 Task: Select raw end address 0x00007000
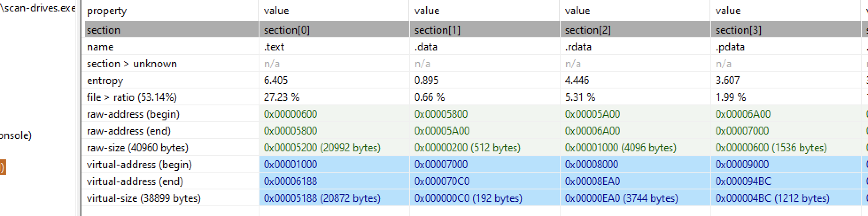[x=742, y=131]
